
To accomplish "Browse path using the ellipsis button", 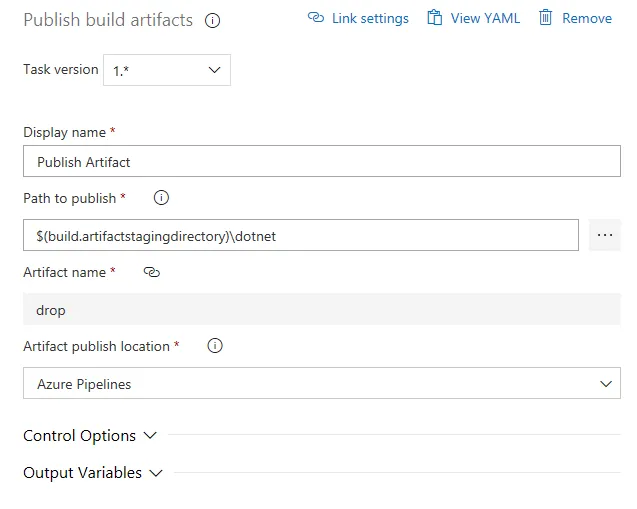I will pyautogui.click(x=604, y=235).
